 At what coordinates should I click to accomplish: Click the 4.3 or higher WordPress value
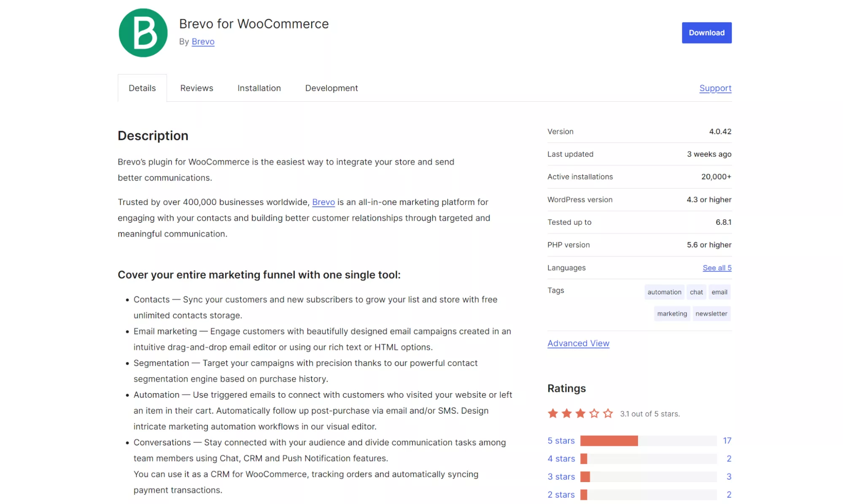pyautogui.click(x=709, y=200)
